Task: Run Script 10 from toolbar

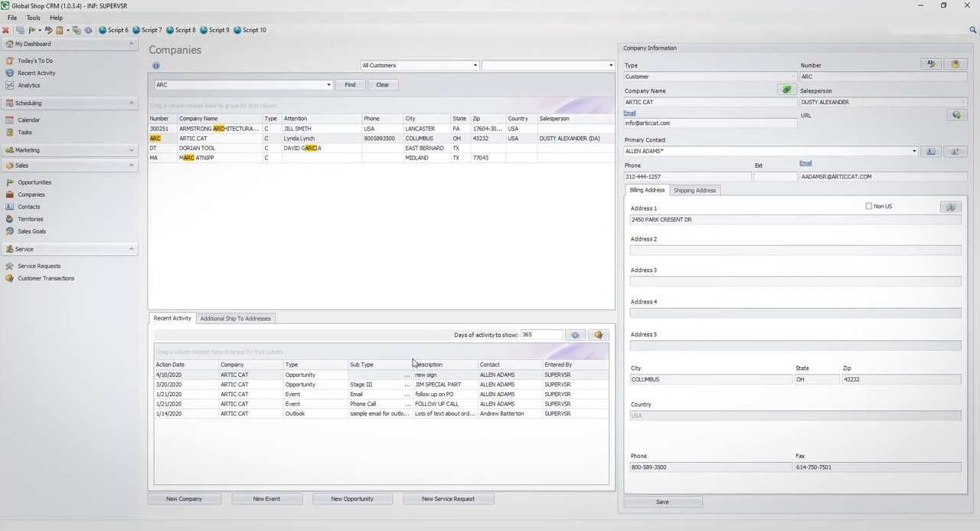Action: tap(250, 30)
